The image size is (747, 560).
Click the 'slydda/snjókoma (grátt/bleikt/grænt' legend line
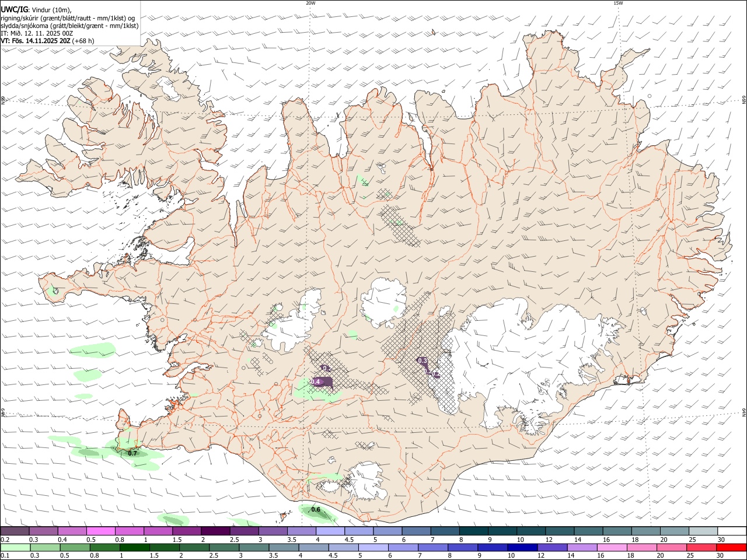click(x=69, y=26)
